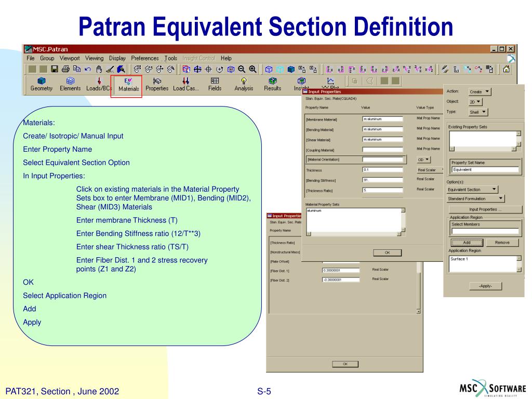This screenshot has width=532, height=399.
Task: Open the Standard Formulation dropdown
Action: pyautogui.click(x=475, y=198)
